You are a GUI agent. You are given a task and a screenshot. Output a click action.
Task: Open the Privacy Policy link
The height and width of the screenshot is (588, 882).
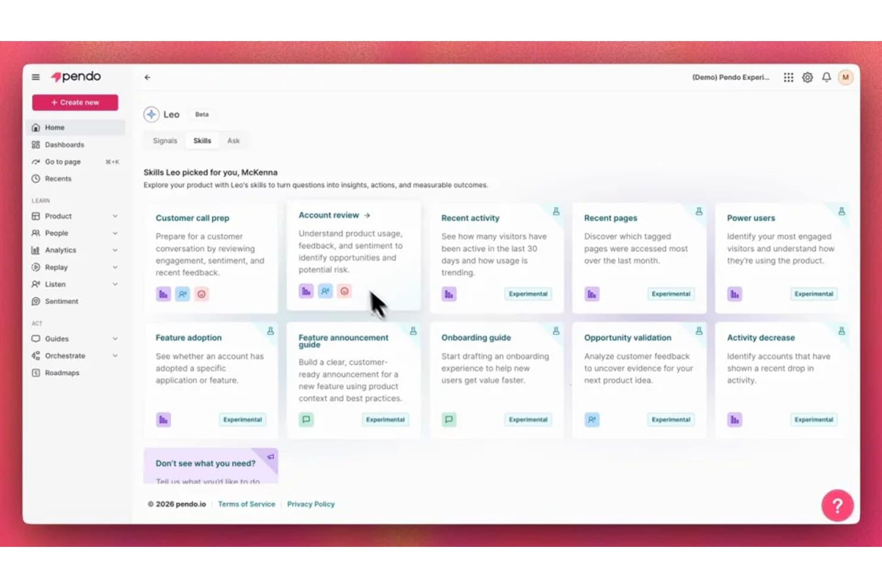point(311,504)
